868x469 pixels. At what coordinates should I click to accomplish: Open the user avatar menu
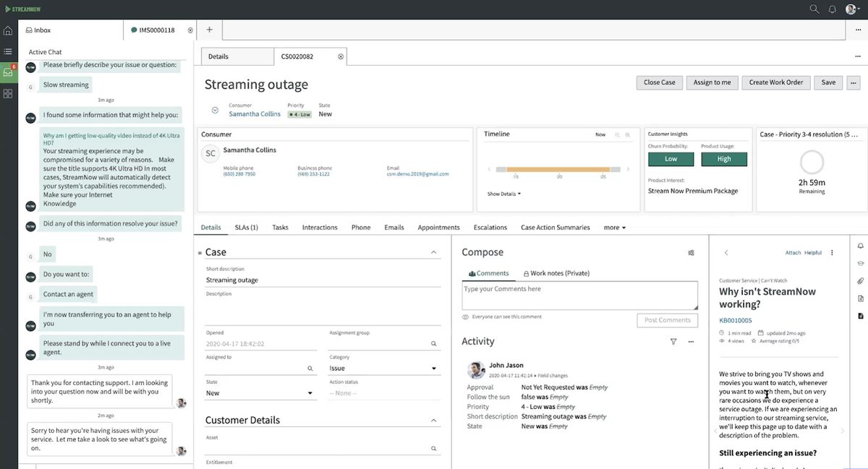coord(853,9)
